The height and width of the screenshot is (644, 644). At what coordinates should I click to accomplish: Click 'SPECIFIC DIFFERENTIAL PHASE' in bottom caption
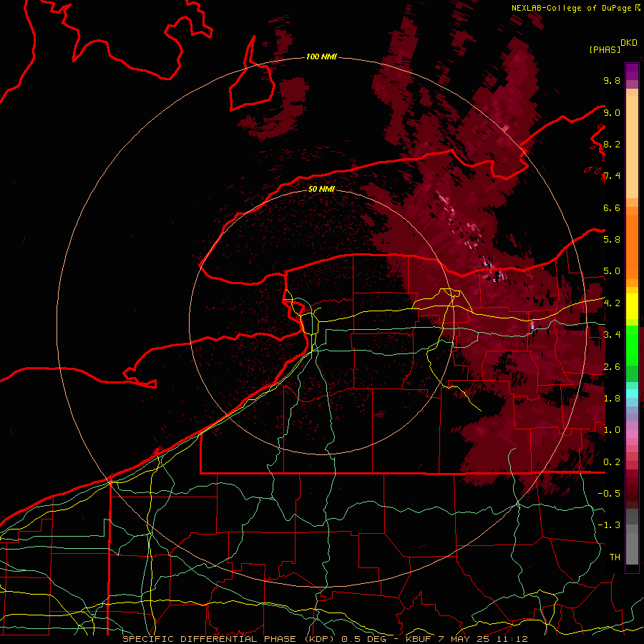pyautogui.click(x=209, y=639)
